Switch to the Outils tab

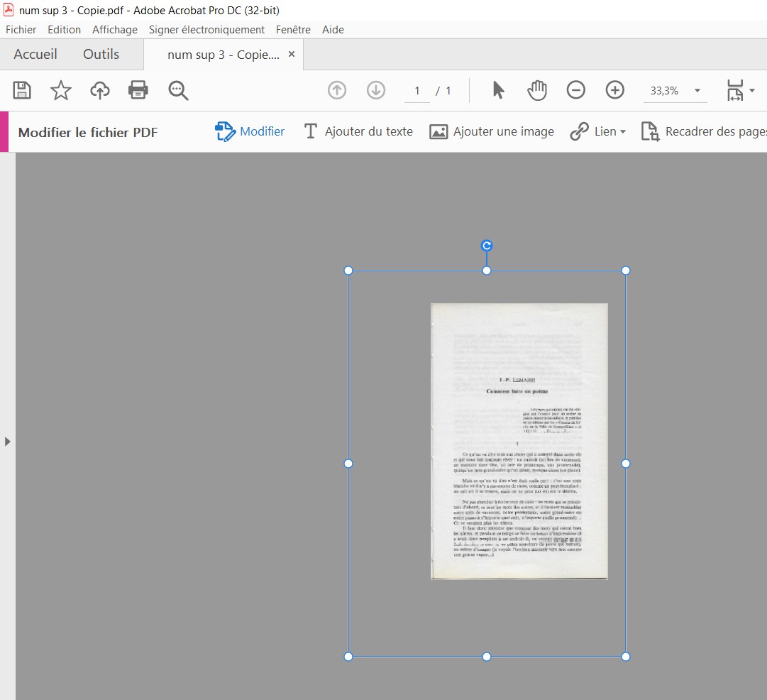pos(101,54)
